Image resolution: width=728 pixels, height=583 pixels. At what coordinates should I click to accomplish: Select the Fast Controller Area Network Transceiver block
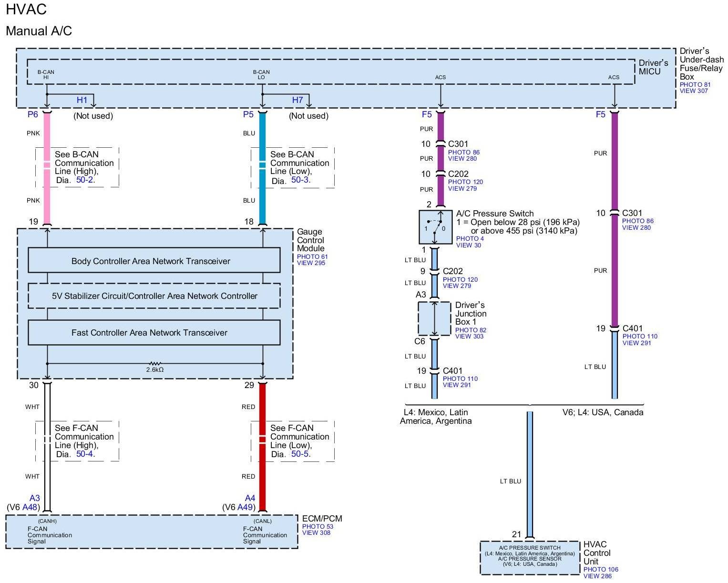[x=154, y=333]
